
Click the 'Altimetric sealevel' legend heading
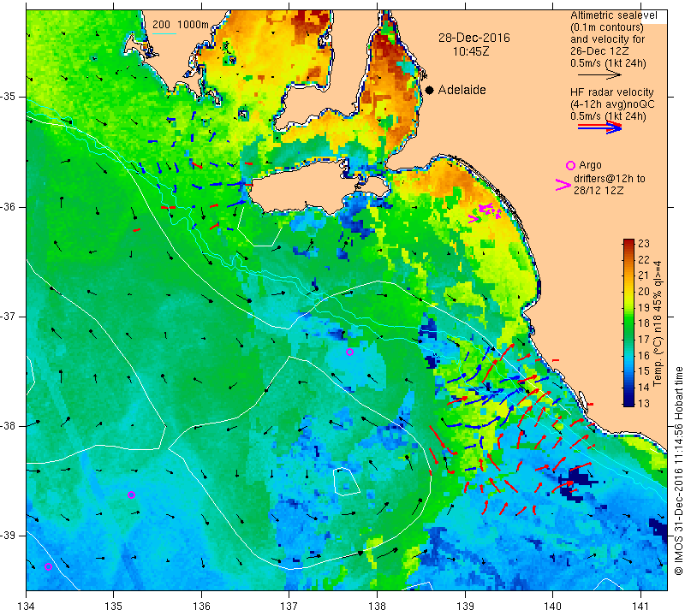pos(613,15)
